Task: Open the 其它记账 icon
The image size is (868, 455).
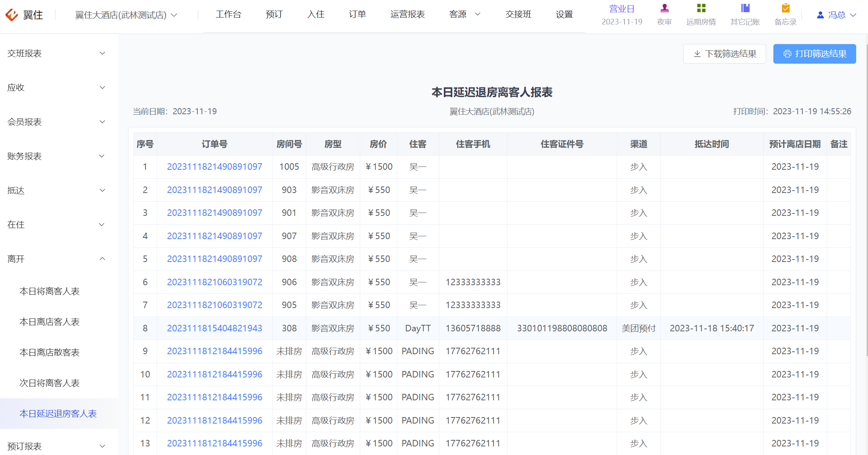Action: coord(745,8)
